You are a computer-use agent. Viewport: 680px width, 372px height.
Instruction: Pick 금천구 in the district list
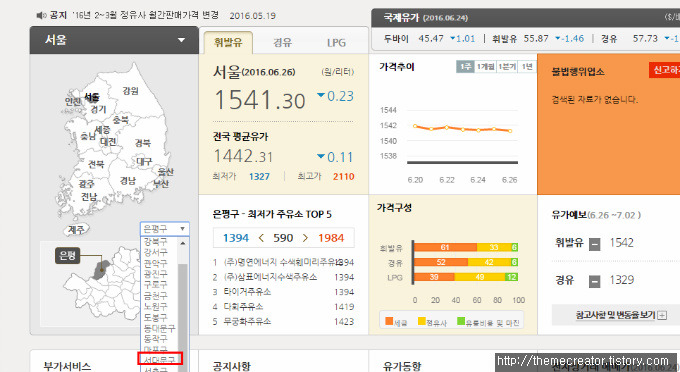pyautogui.click(x=155, y=296)
